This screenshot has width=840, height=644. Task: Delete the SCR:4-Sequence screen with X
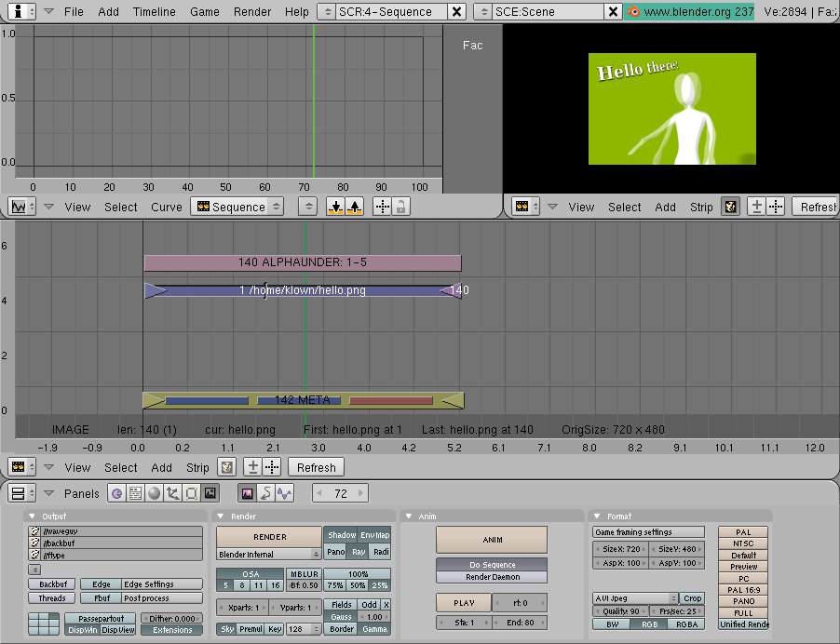click(x=456, y=12)
